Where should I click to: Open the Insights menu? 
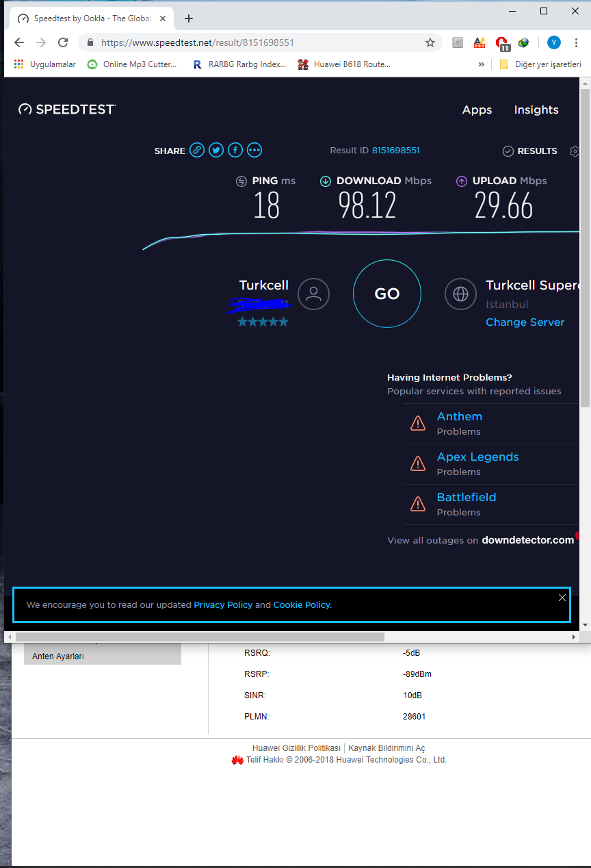(x=536, y=110)
